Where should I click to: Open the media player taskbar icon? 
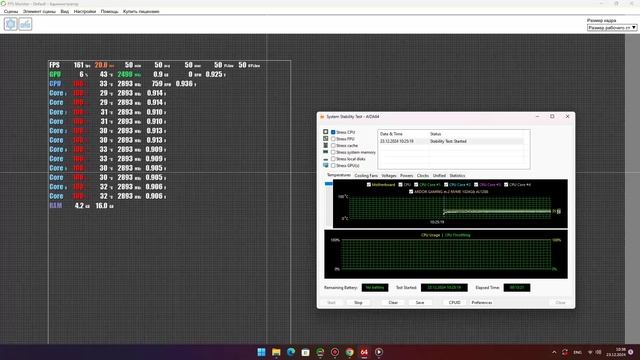pyautogui.click(x=379, y=352)
